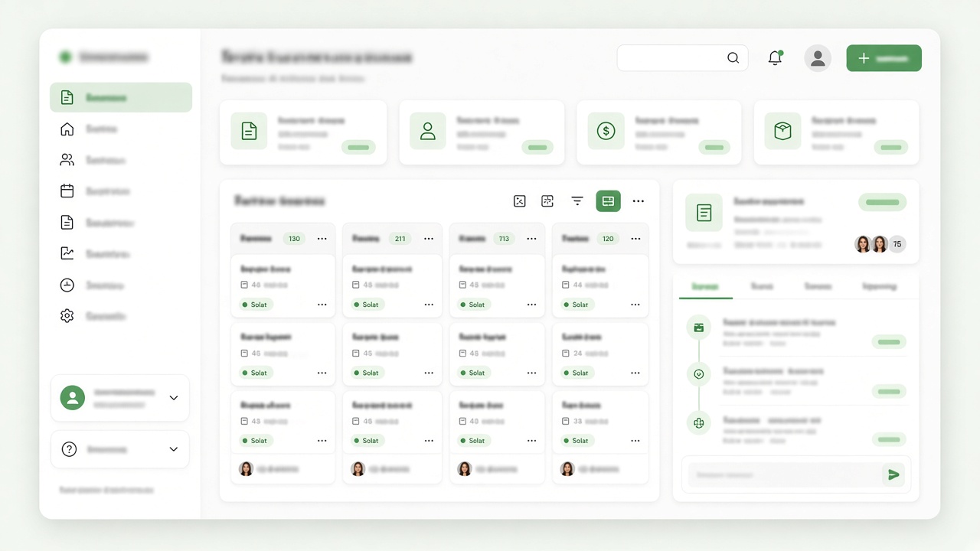The height and width of the screenshot is (551, 980).
Task: Open the profile avatar in top bar
Action: tap(818, 58)
